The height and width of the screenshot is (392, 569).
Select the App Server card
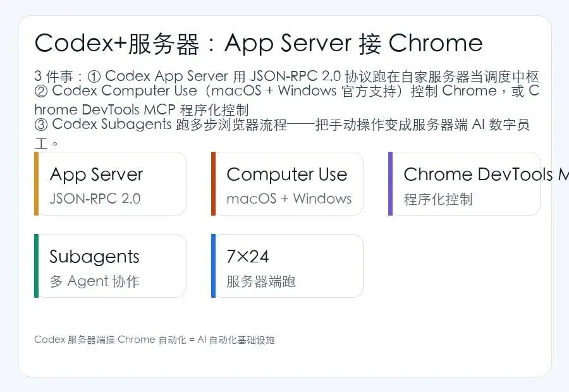110,183
